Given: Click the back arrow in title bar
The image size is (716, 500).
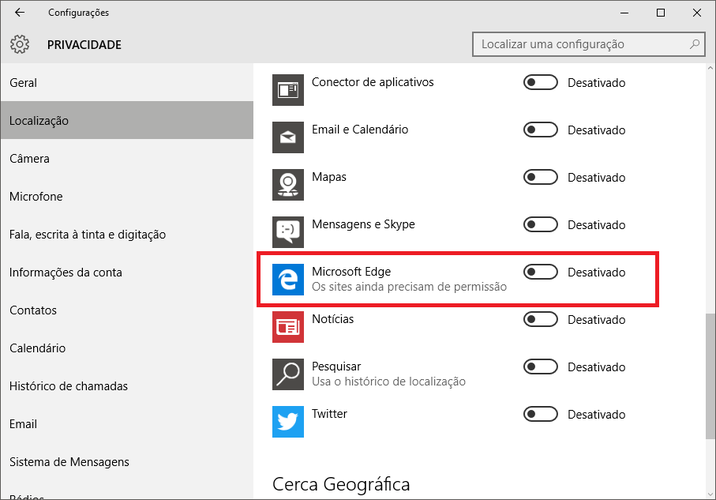Looking at the screenshot, I should 20,12.
